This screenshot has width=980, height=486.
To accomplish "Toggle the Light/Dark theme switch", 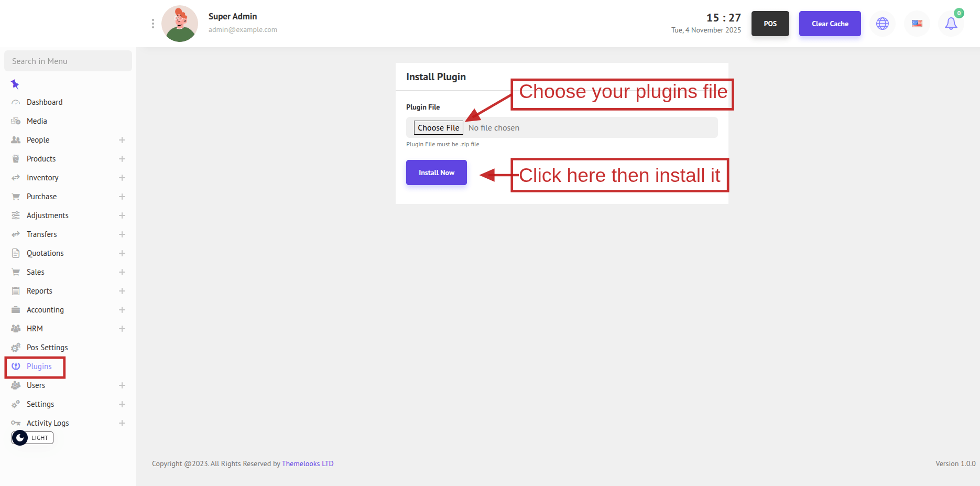I will tap(32, 438).
